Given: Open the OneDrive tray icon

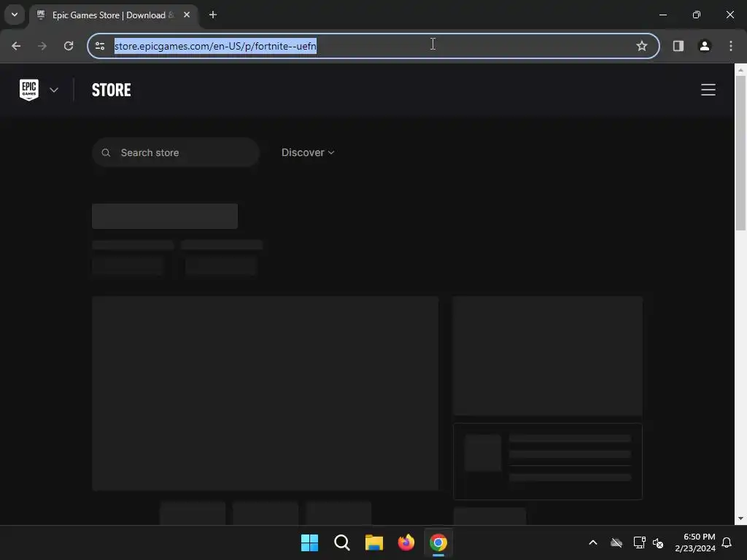Looking at the screenshot, I should 616,542.
